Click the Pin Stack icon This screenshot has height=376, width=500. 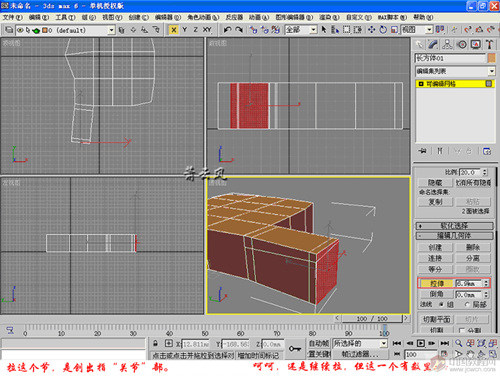tap(422, 151)
